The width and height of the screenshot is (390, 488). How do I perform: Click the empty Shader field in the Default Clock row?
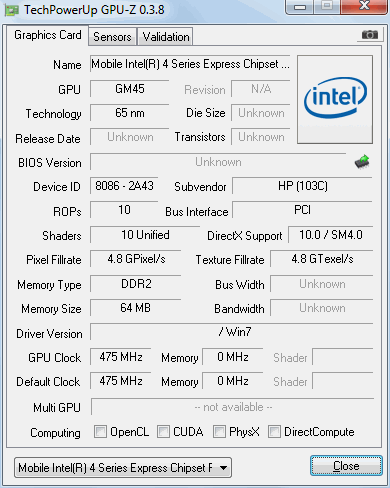(343, 381)
